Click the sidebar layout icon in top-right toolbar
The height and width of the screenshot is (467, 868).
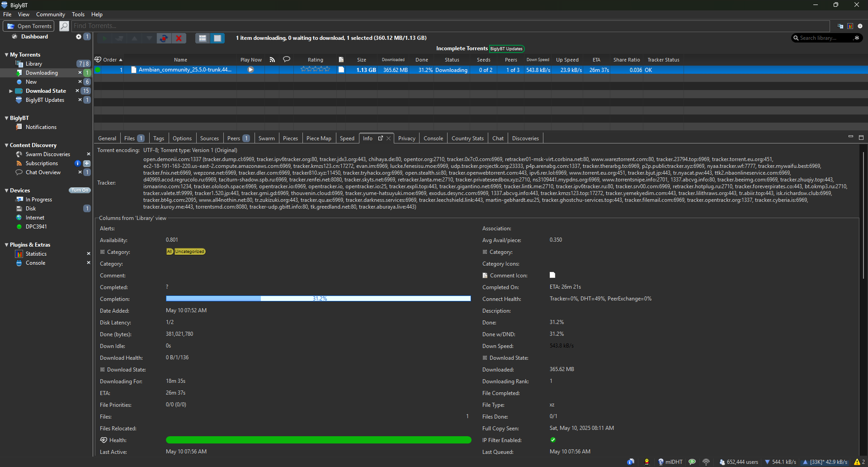point(840,26)
